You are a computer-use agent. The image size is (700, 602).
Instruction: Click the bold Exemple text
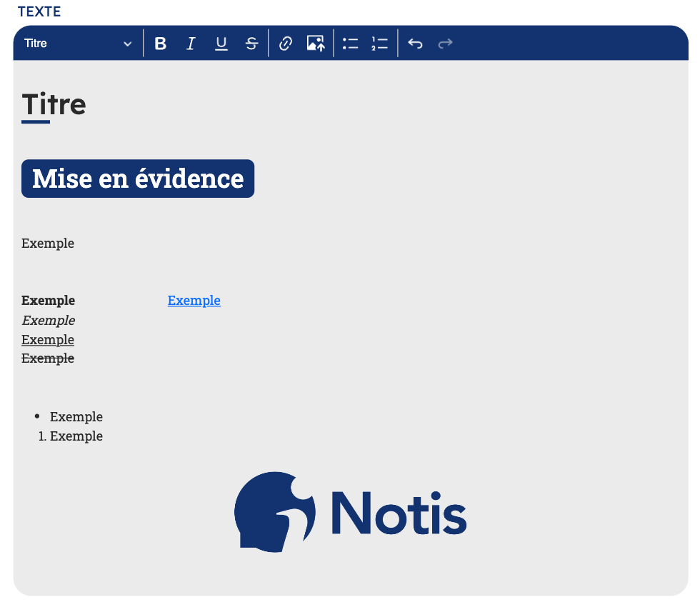click(48, 301)
